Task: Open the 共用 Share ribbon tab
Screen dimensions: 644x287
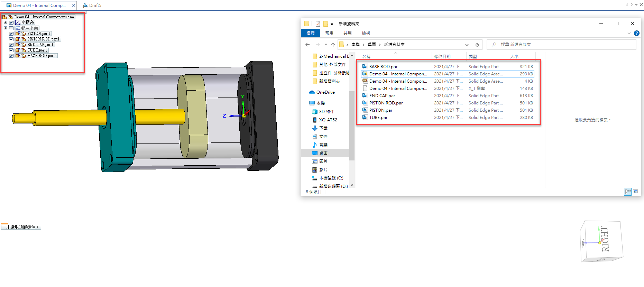Action: 348,33
